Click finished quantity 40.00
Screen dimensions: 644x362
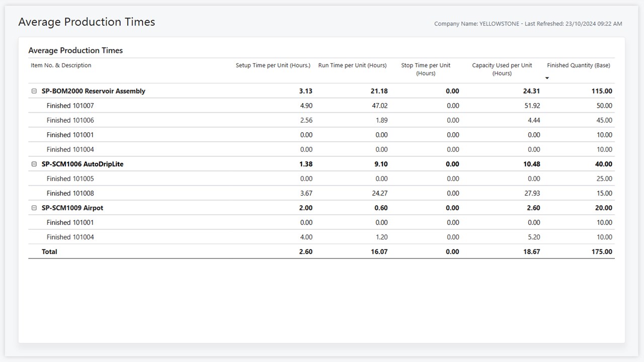tap(604, 164)
